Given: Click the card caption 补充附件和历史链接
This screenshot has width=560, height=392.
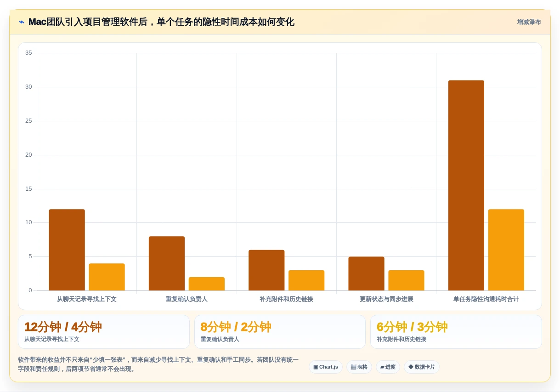Looking at the screenshot, I should point(402,339).
